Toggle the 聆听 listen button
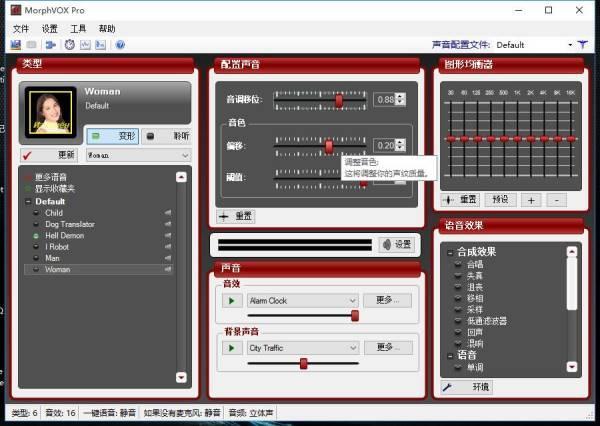The width and height of the screenshot is (600, 426). click(166, 136)
